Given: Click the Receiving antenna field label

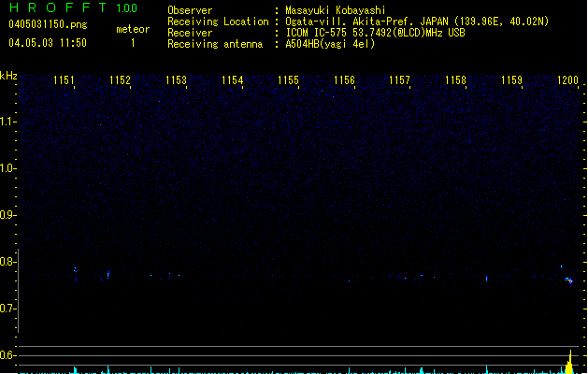Looking at the screenshot, I should click(215, 44).
